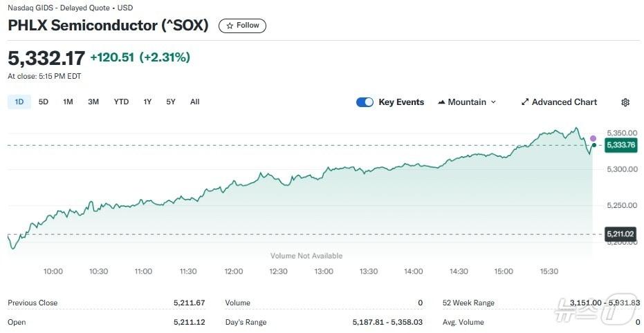The image size is (644, 333).
Task: Open the Advanced Chart link
Action: click(564, 102)
